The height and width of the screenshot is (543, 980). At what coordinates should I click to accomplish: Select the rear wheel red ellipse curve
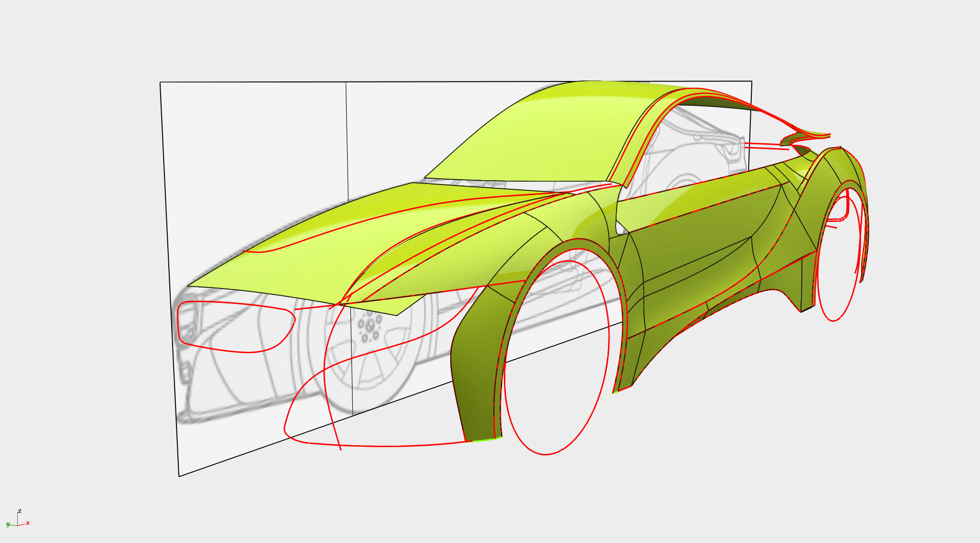tap(833, 320)
